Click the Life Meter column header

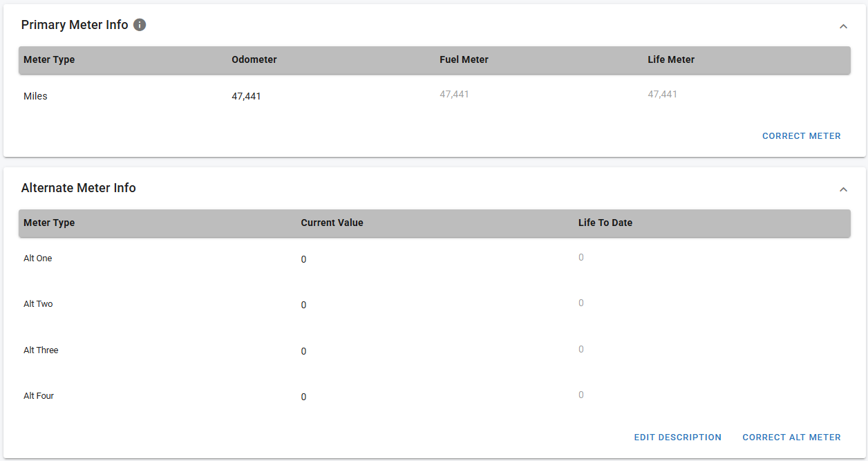(x=671, y=59)
